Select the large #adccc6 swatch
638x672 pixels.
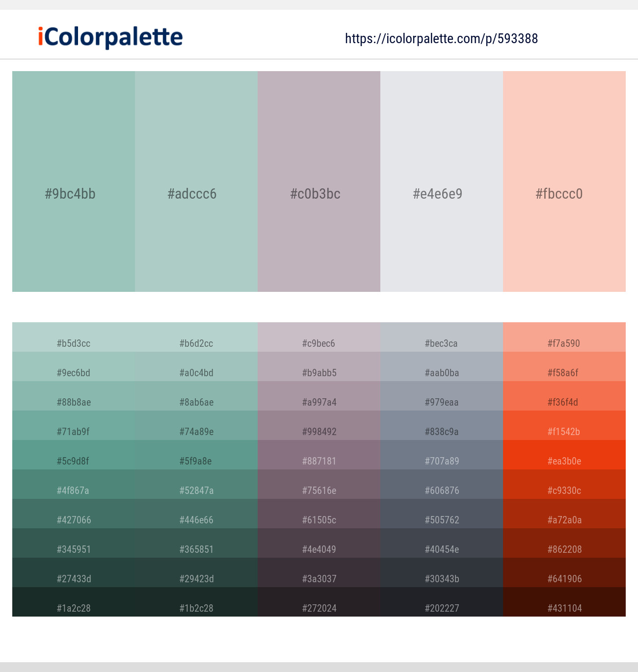coord(196,181)
